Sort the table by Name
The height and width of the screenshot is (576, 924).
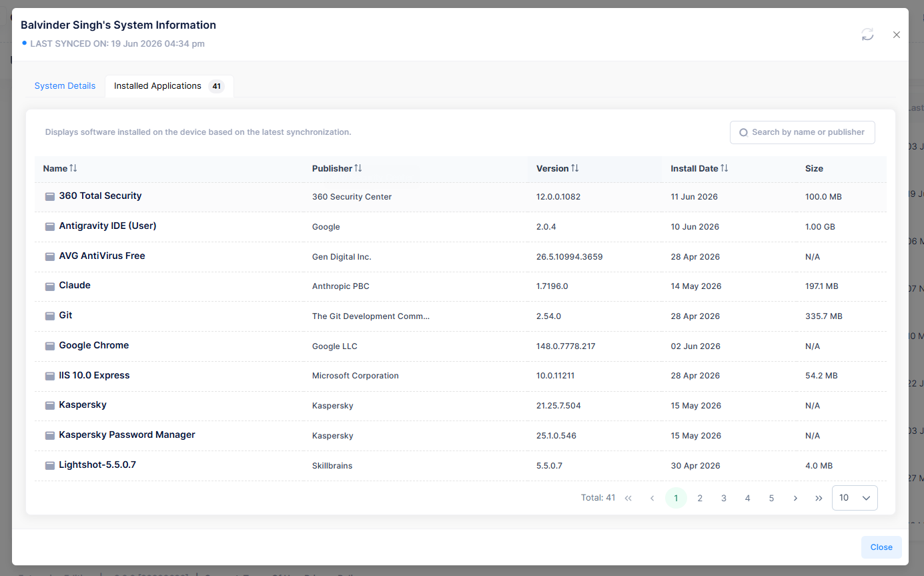click(x=73, y=168)
